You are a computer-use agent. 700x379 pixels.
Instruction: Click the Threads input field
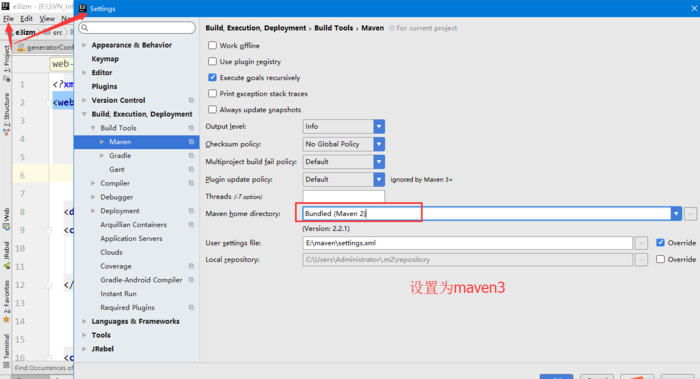pos(343,196)
